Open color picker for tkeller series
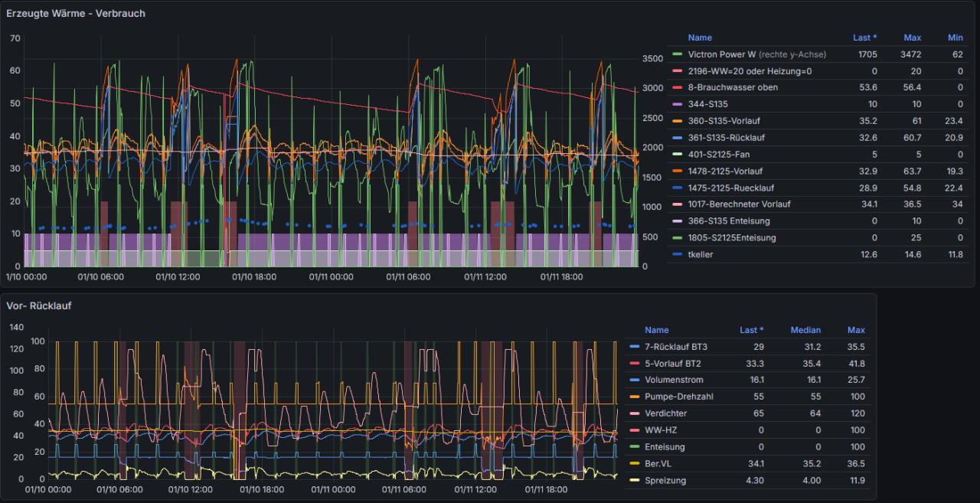This screenshot has height=503, width=980. tap(677, 255)
